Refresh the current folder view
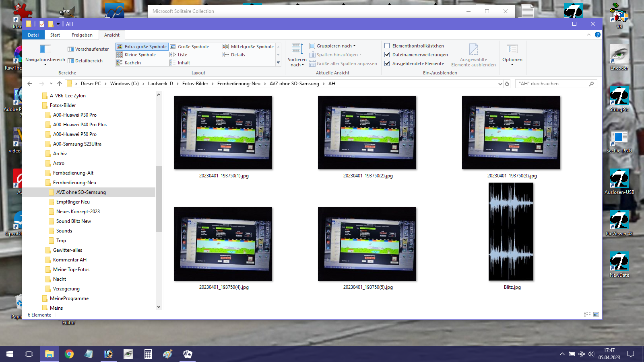 coord(507,84)
